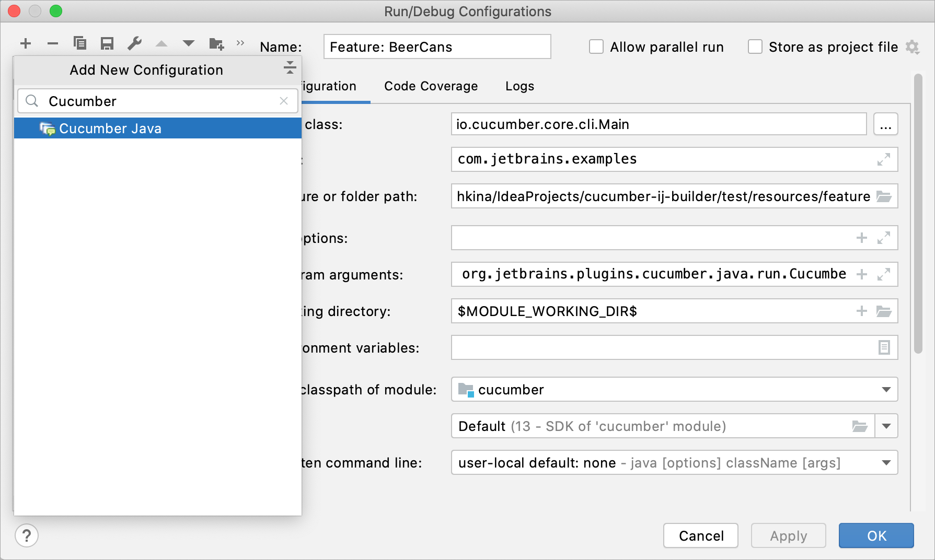935x560 pixels.
Task: Open help via question mark icon
Action: pyautogui.click(x=26, y=535)
